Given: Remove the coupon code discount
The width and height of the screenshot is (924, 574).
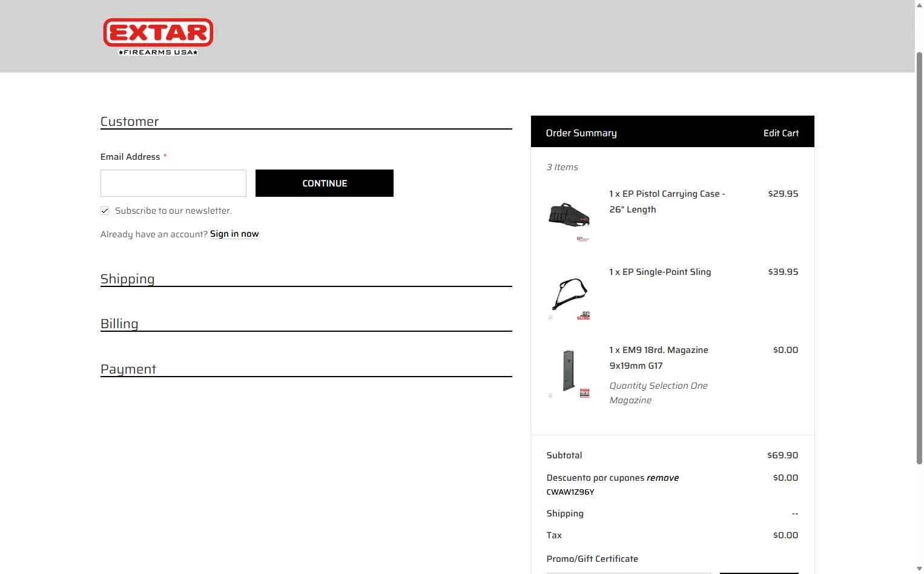Looking at the screenshot, I should click(663, 478).
